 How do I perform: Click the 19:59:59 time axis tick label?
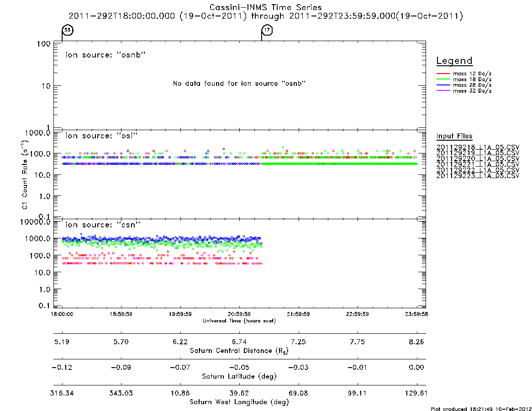coord(180,314)
